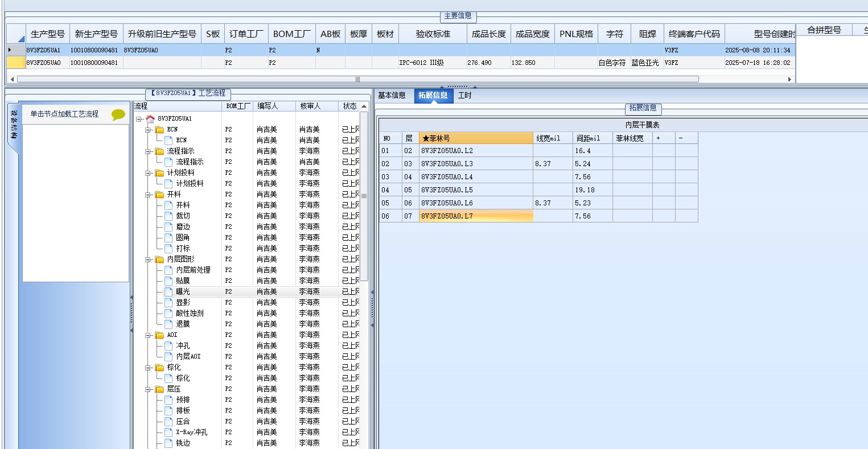
Task: Click the document icon beside 打标
Action: [168, 248]
